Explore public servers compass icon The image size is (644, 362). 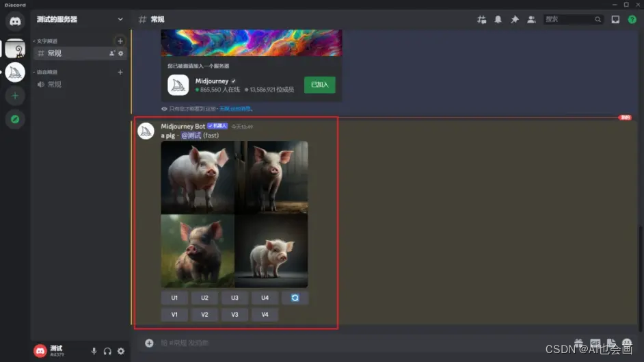click(15, 120)
